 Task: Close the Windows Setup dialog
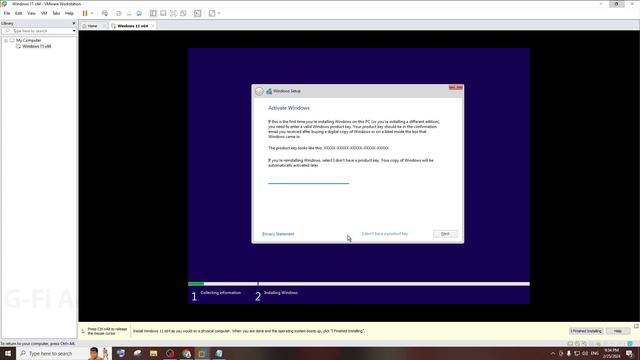[x=456, y=87]
